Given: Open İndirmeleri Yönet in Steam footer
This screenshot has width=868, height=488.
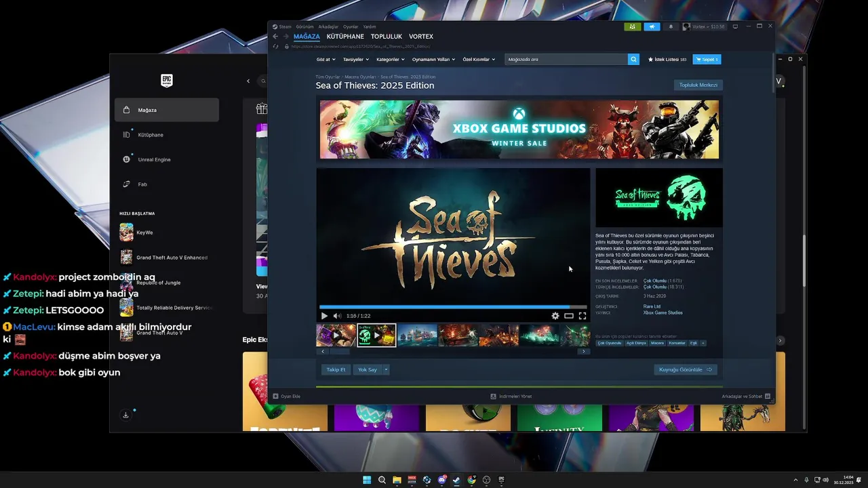Looking at the screenshot, I should [x=511, y=396].
